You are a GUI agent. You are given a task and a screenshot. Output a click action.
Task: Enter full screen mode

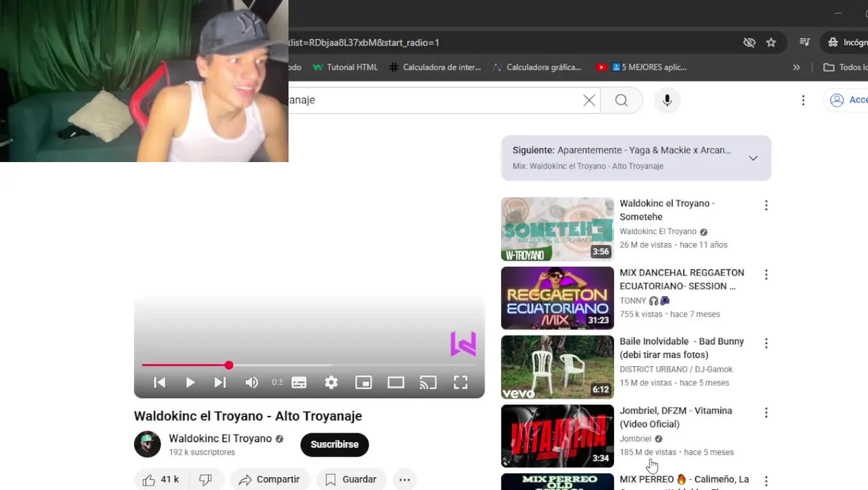(x=460, y=382)
